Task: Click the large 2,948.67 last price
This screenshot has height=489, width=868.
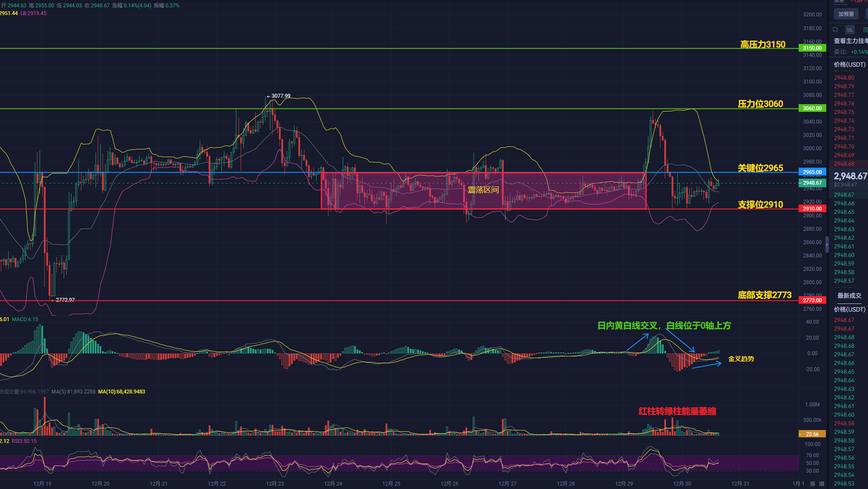Action: 850,176
